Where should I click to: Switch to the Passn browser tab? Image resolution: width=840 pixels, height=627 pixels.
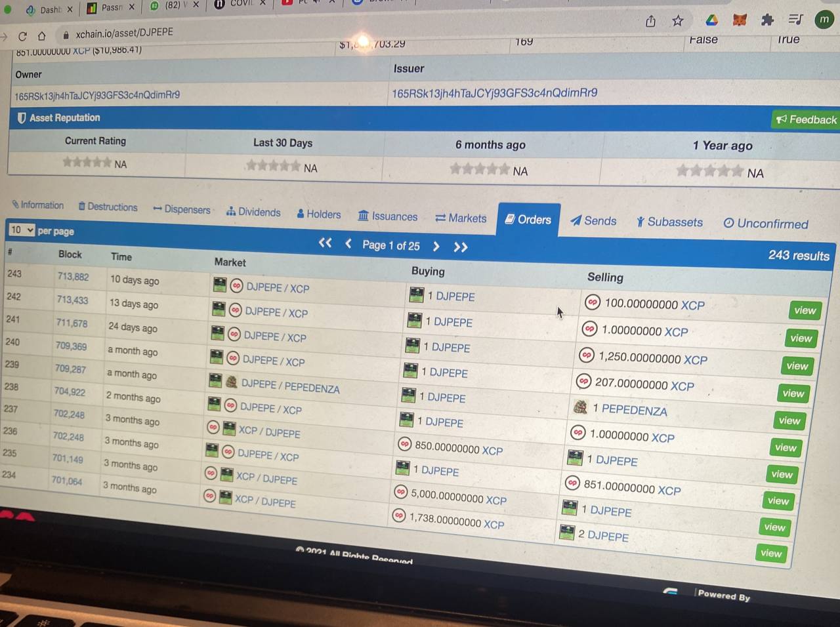(x=112, y=8)
